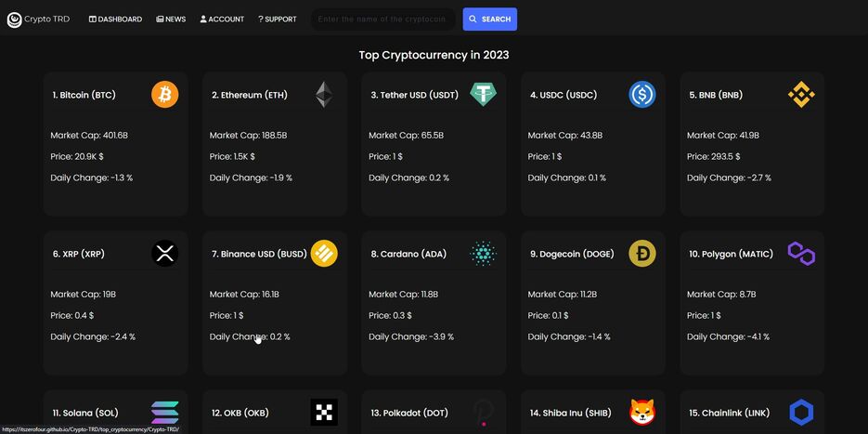The width and height of the screenshot is (868, 434).
Task: Click the Shiba Inu dog logo icon
Action: 642,413
